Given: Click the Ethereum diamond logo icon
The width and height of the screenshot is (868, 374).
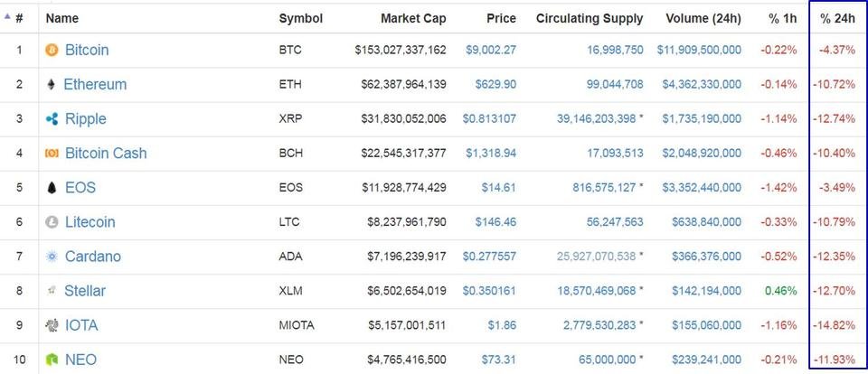Looking at the screenshot, I should pyautogui.click(x=51, y=85).
